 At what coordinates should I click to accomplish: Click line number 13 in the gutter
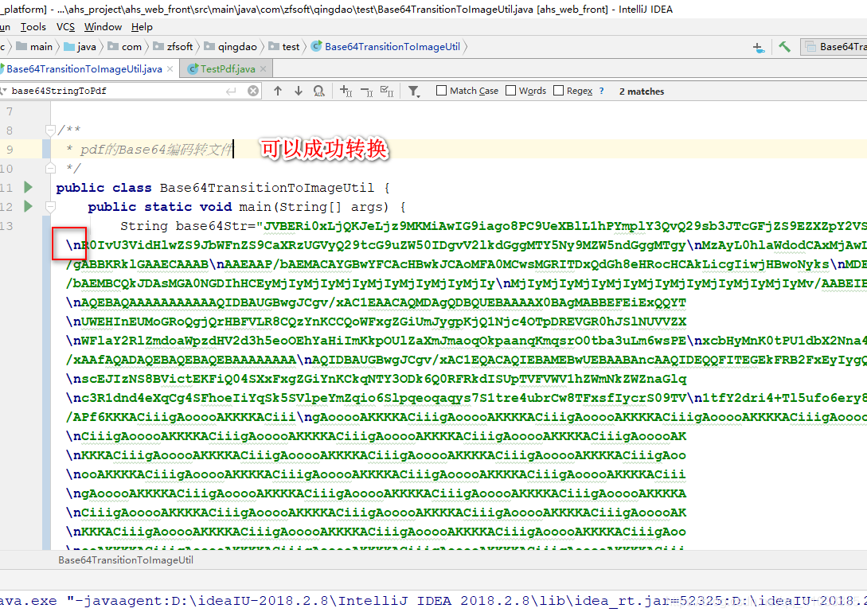[x=6, y=225]
